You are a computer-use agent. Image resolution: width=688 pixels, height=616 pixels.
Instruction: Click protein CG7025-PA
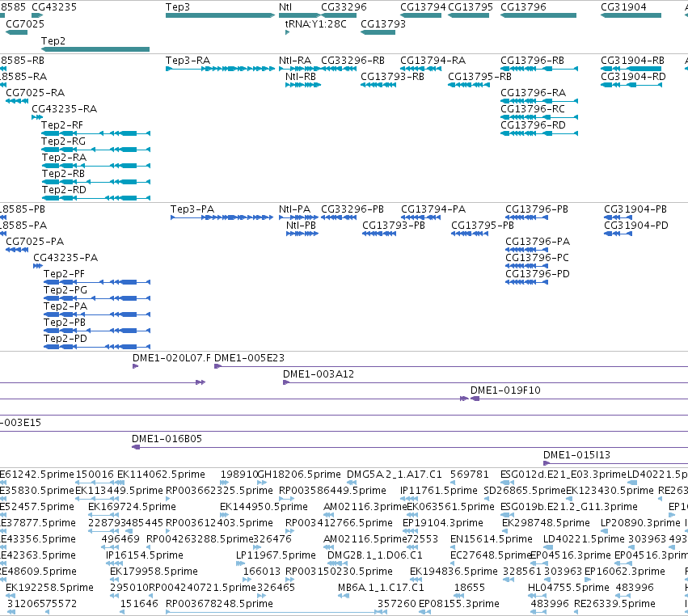pyautogui.click(x=17, y=250)
